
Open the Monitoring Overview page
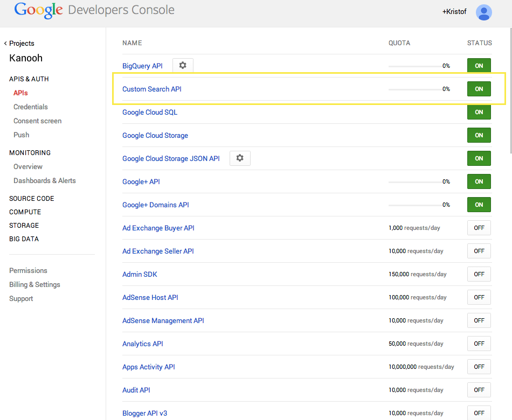27,167
